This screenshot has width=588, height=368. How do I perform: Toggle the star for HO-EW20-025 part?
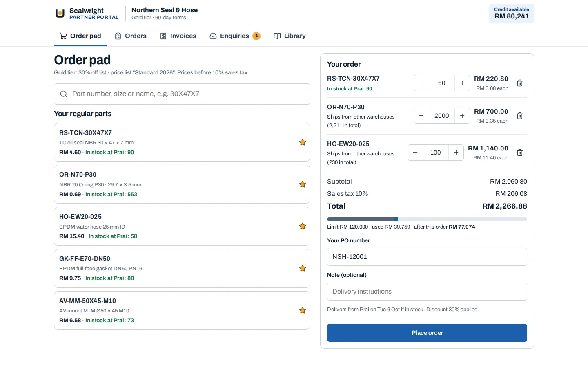tap(303, 226)
